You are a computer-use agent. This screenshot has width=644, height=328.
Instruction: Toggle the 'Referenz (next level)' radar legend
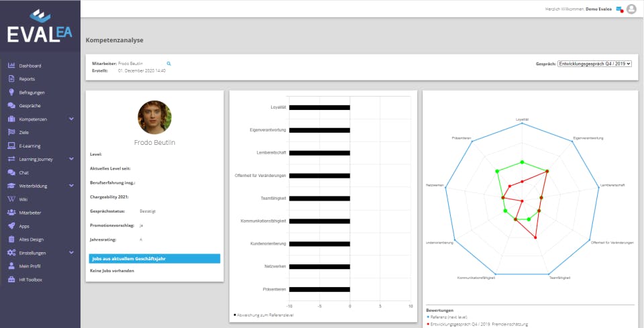point(449,317)
